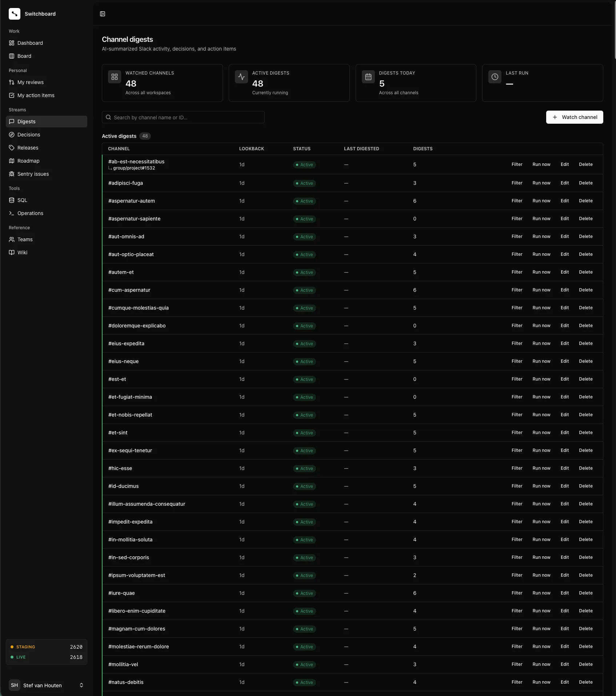Click the Digests Today calendar icon
The image size is (616, 696).
tap(368, 77)
